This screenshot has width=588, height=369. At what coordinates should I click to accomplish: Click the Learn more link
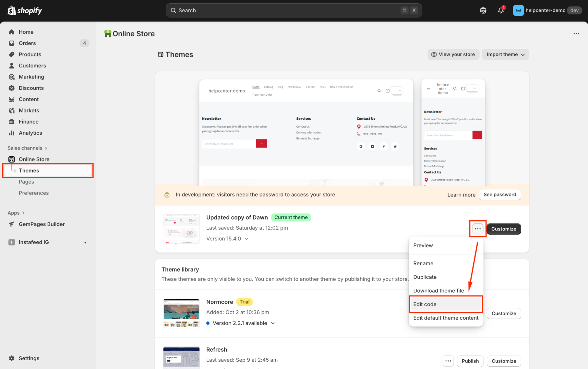[x=461, y=195]
